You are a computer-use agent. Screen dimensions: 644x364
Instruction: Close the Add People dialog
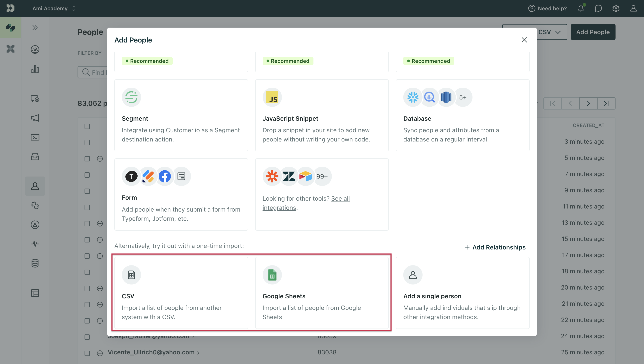tap(524, 40)
